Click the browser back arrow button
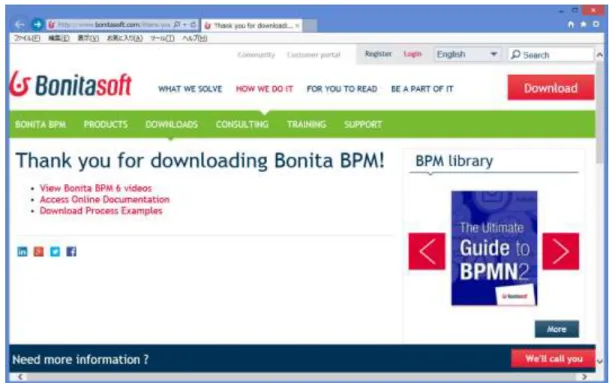The height and width of the screenshot is (383, 609). click(x=19, y=24)
